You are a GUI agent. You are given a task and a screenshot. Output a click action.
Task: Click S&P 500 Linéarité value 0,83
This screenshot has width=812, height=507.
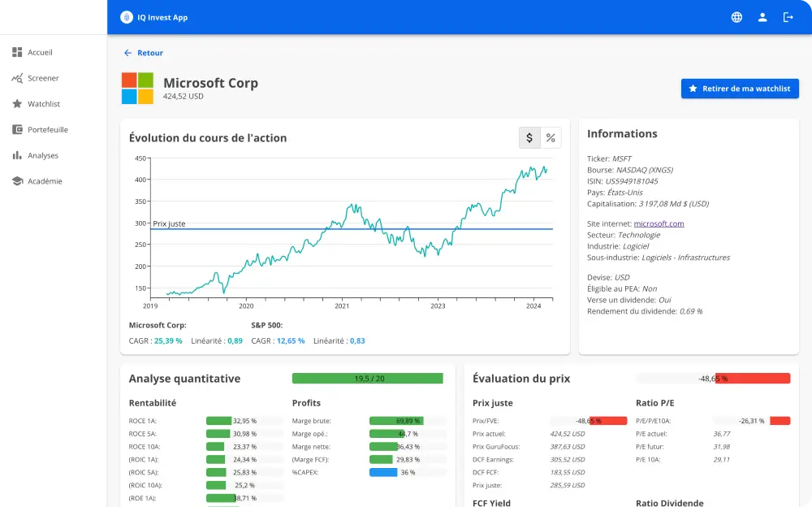pos(357,340)
